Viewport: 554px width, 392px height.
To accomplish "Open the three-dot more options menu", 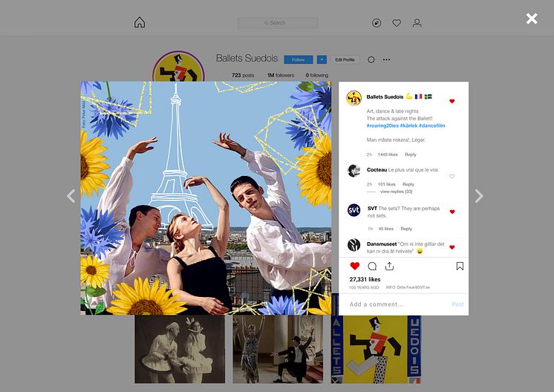I will tap(386, 59).
